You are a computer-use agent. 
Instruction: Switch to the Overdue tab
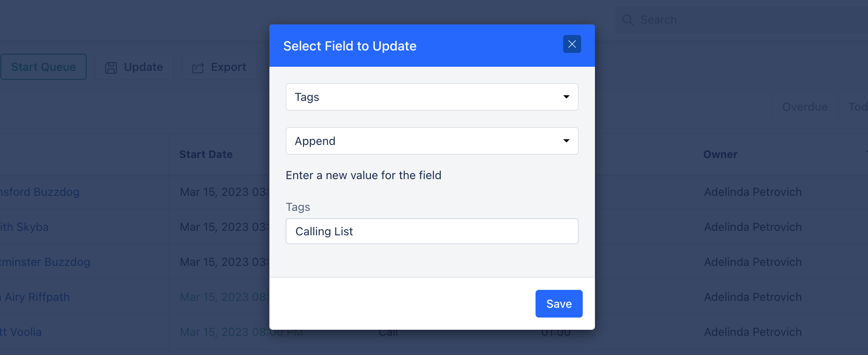(x=805, y=107)
